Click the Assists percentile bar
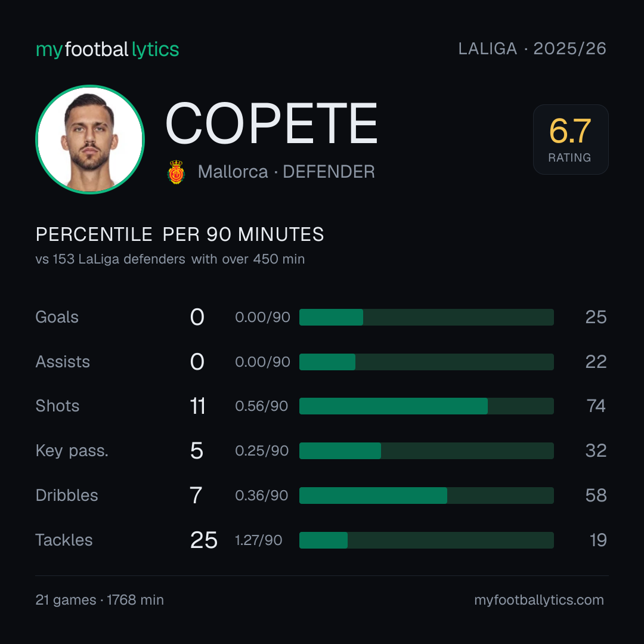Image resolution: width=644 pixels, height=644 pixels. coord(426,362)
